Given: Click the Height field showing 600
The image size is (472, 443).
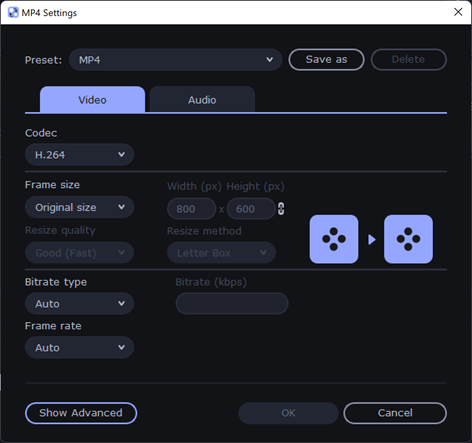Looking at the screenshot, I should tap(251, 209).
